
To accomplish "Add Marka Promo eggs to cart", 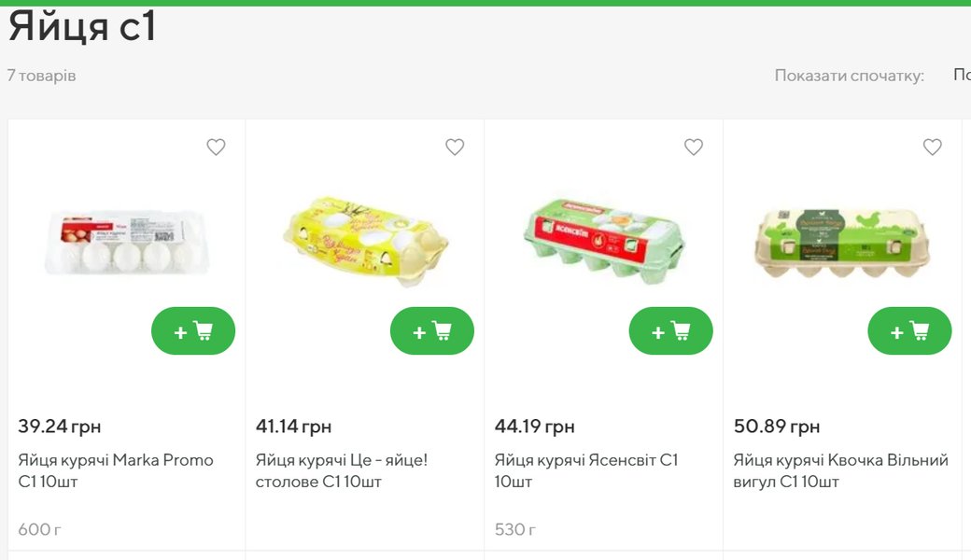I will (x=193, y=331).
